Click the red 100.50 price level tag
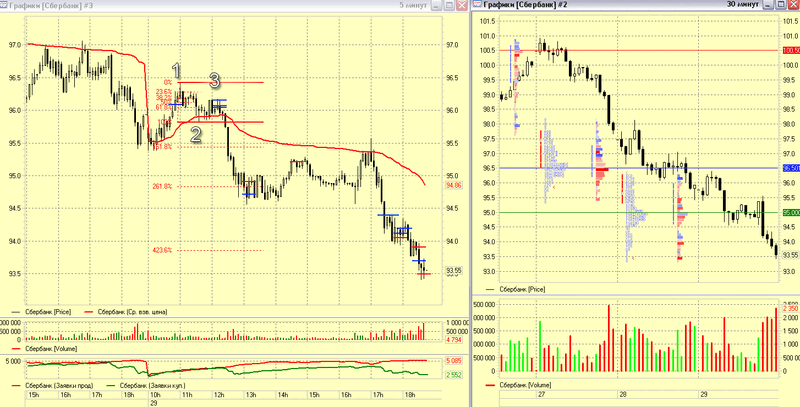800x407 pixels. [x=790, y=50]
